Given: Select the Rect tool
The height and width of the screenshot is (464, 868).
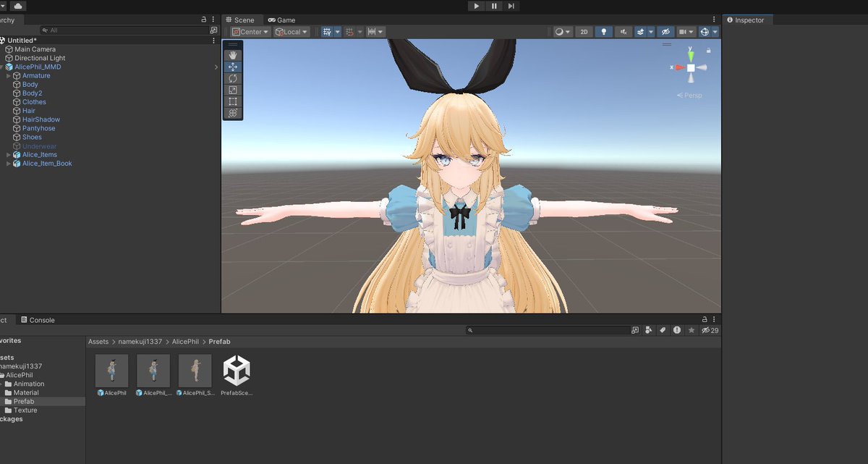Looking at the screenshot, I should [x=233, y=101].
